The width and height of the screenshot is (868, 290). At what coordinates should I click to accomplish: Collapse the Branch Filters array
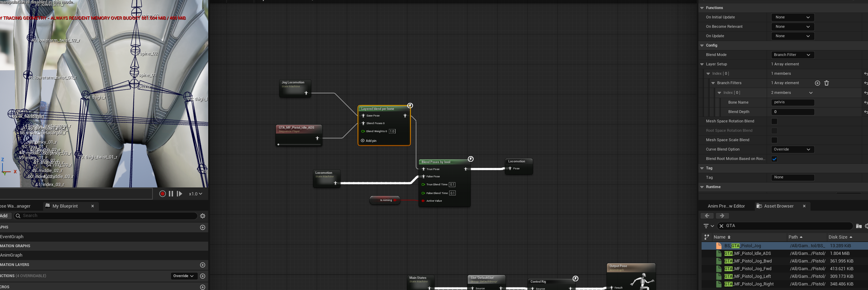[713, 83]
